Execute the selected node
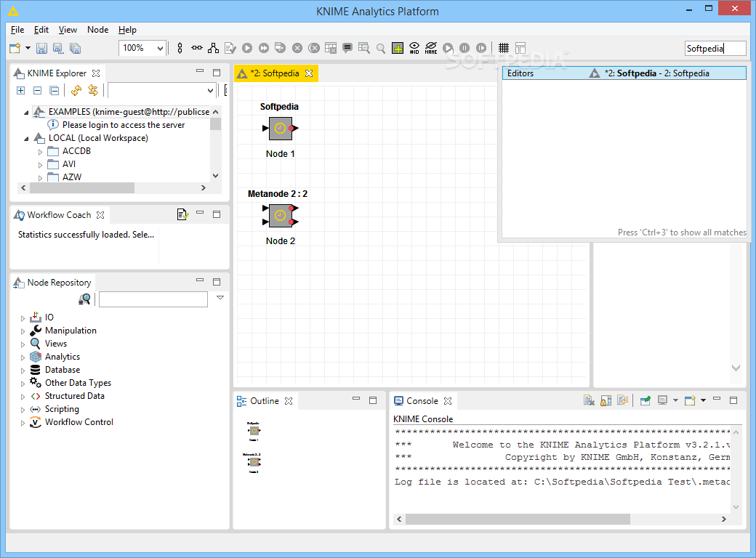This screenshot has width=756, height=558. coord(247,48)
